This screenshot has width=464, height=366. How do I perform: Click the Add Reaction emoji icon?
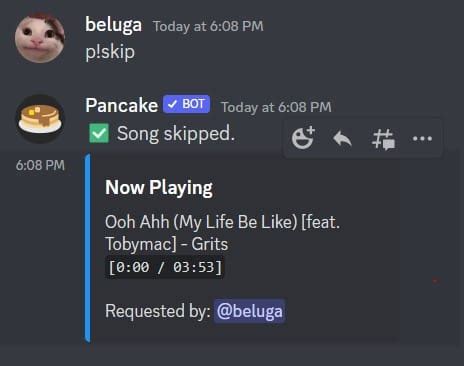(303, 137)
